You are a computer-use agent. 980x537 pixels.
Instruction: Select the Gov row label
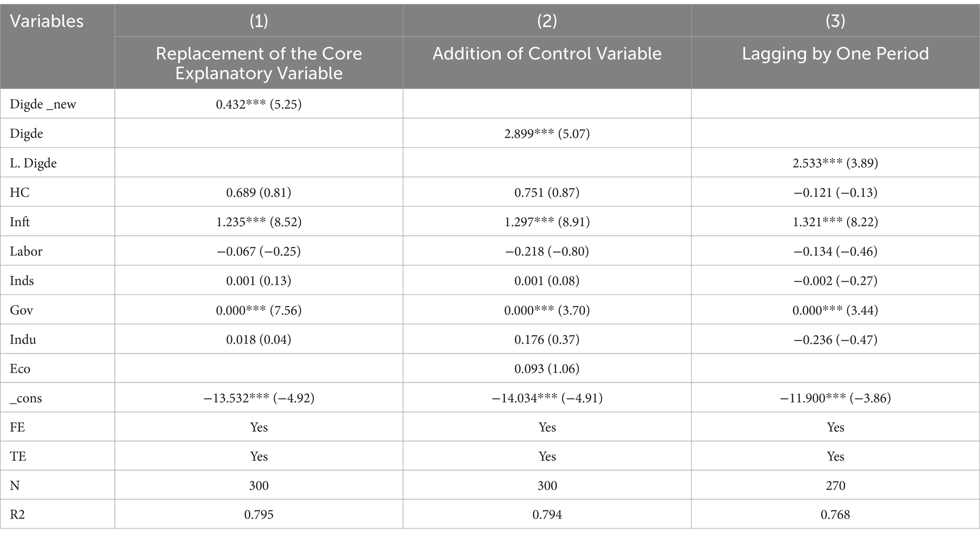(x=21, y=310)
